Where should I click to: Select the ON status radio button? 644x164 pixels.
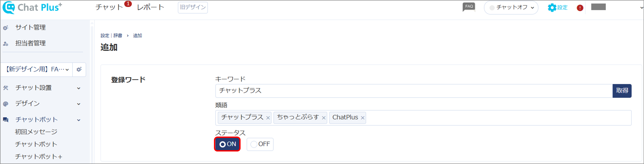pos(227,144)
